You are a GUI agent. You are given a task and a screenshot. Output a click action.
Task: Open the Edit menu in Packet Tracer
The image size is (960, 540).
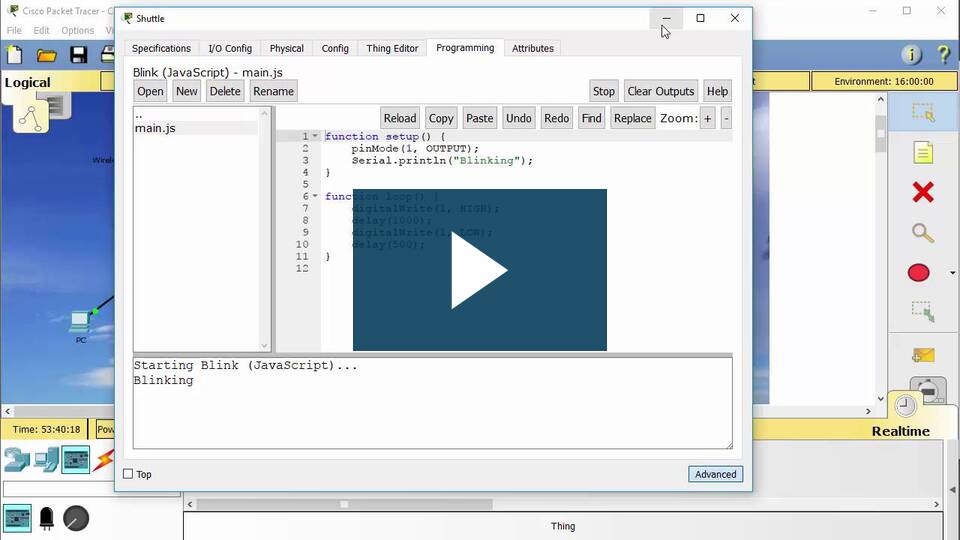click(42, 30)
